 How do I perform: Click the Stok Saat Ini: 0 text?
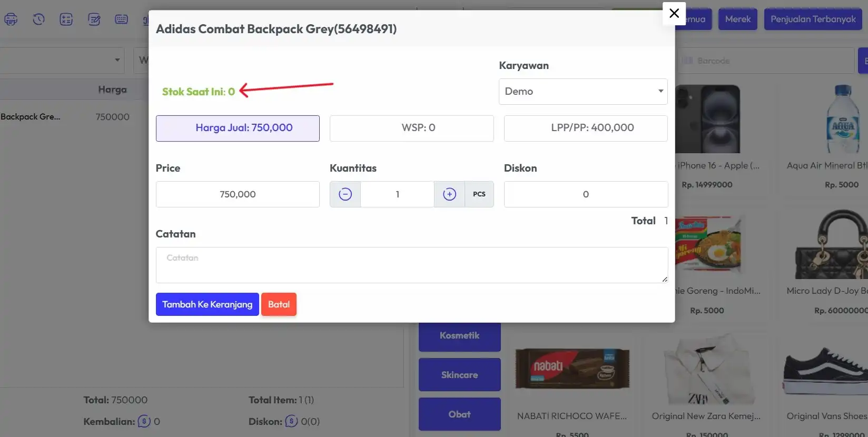tap(198, 92)
